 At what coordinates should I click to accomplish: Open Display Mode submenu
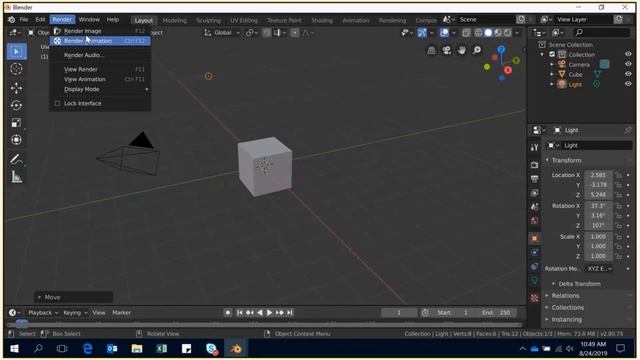tap(100, 89)
